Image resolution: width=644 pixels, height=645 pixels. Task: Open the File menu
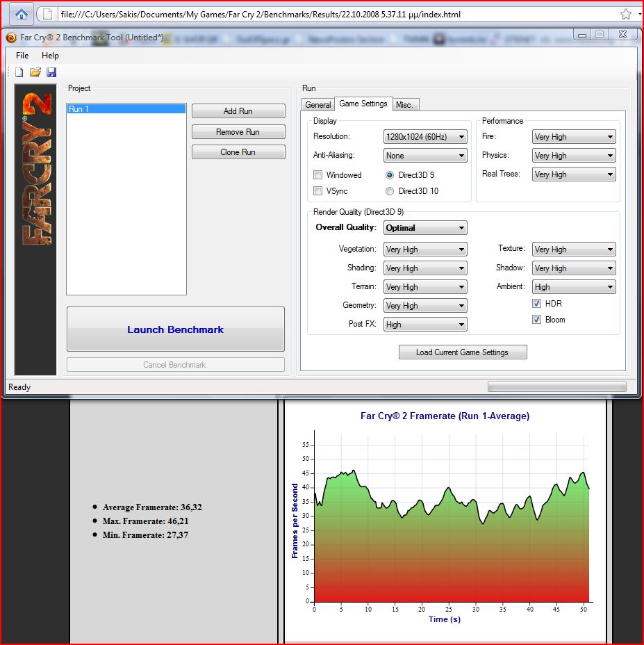click(x=22, y=56)
